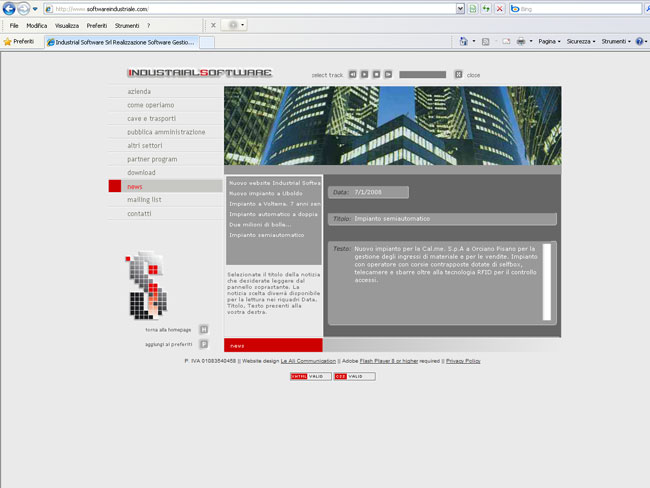Click the Home page icon in command bar
650x488 pixels.
pos(463,41)
